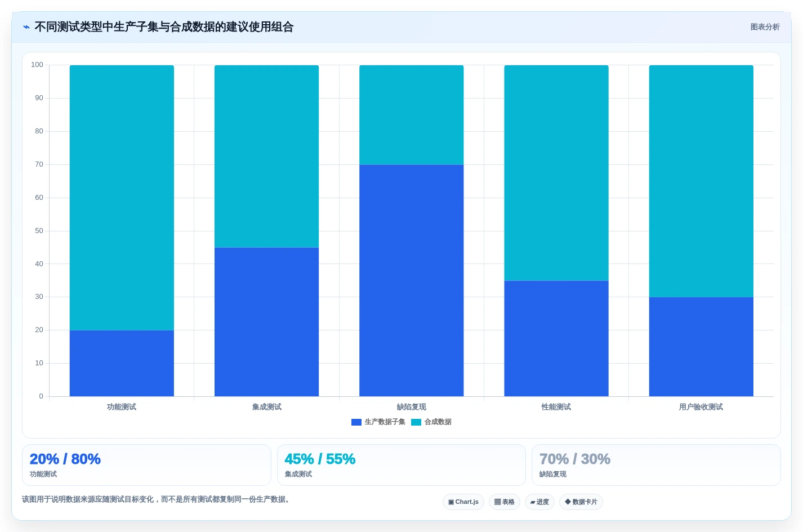Click the cyan segment of 用户验收测试 bar

pyautogui.click(x=701, y=181)
